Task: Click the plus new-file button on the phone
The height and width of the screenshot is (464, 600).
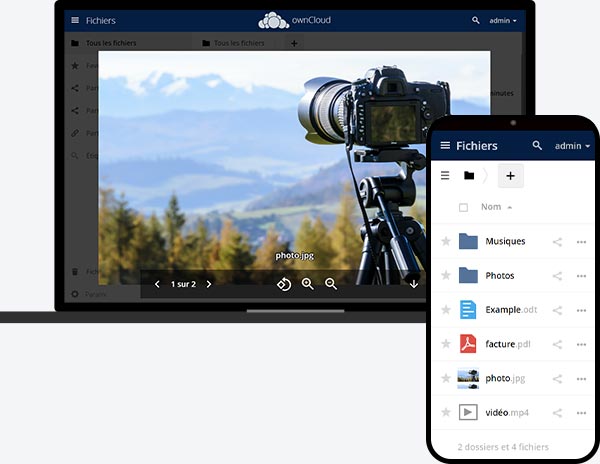Action: 510,176
